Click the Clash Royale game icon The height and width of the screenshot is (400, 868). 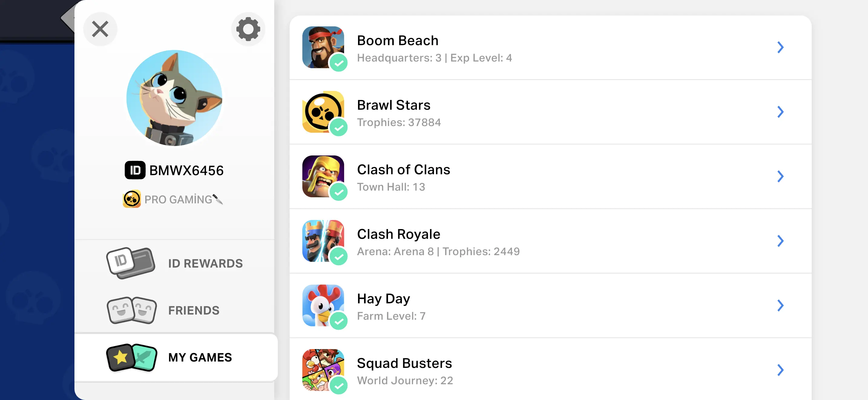tap(323, 241)
